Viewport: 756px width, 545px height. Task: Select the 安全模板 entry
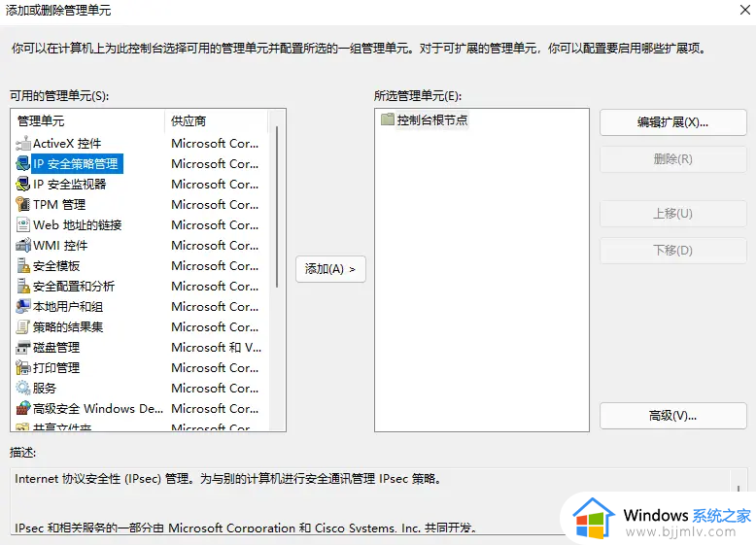56,265
